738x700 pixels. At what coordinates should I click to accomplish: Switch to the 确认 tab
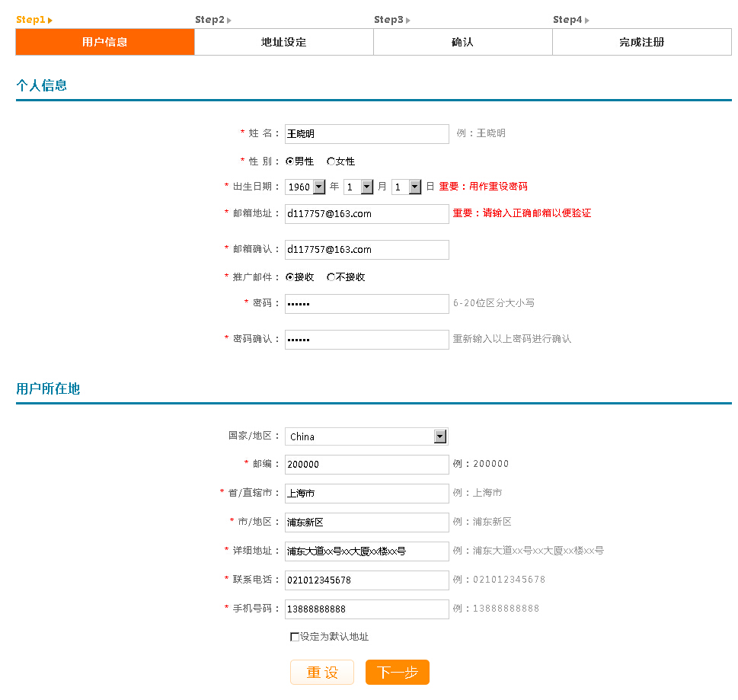(x=462, y=42)
